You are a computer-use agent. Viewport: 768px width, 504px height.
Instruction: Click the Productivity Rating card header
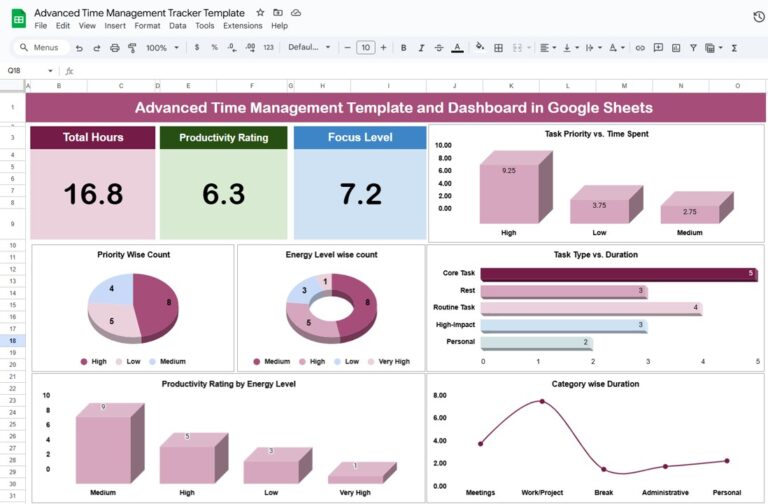tap(223, 138)
